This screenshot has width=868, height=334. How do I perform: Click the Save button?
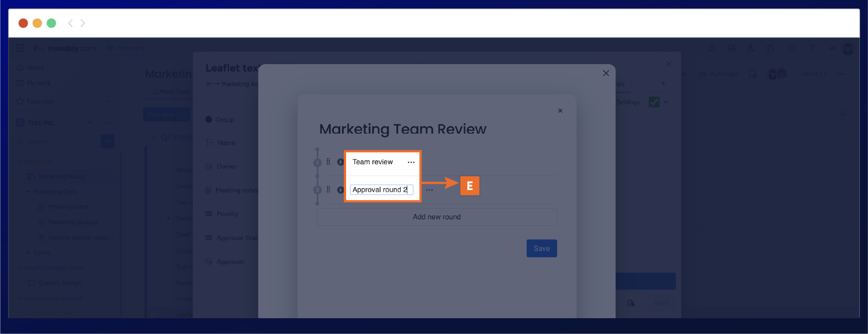coord(541,248)
